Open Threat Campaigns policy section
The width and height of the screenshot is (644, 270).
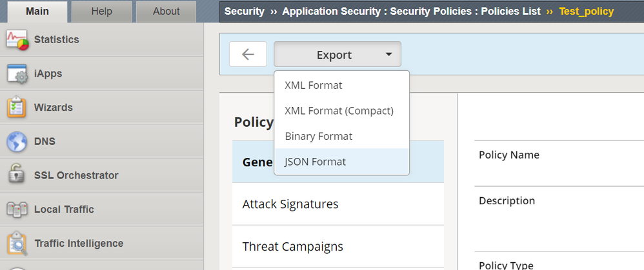coord(292,246)
